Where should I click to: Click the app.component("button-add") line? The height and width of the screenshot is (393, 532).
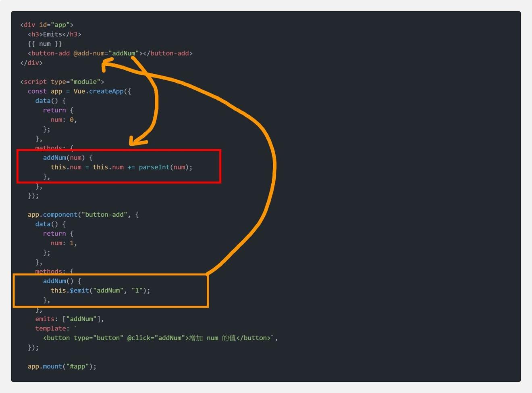coord(83,215)
